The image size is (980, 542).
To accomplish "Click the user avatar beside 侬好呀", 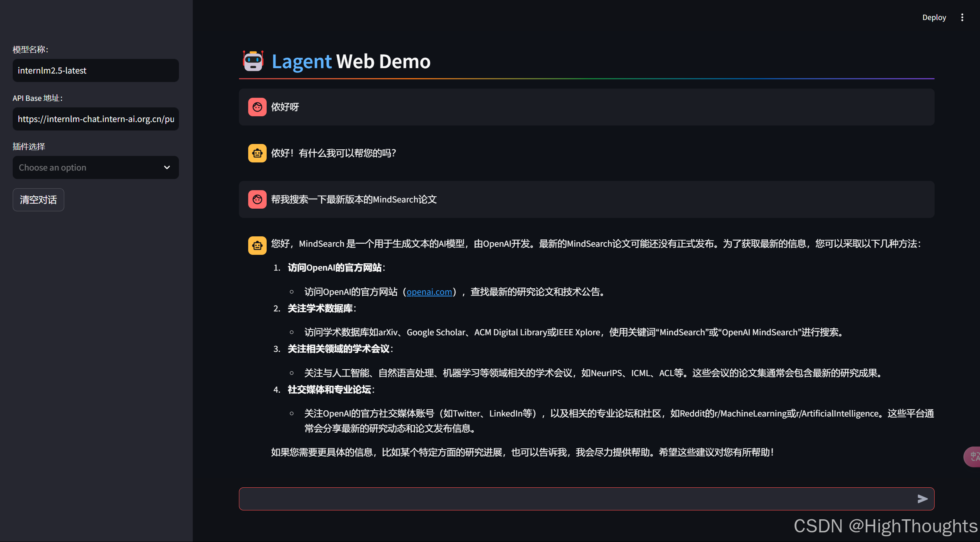I will (257, 107).
